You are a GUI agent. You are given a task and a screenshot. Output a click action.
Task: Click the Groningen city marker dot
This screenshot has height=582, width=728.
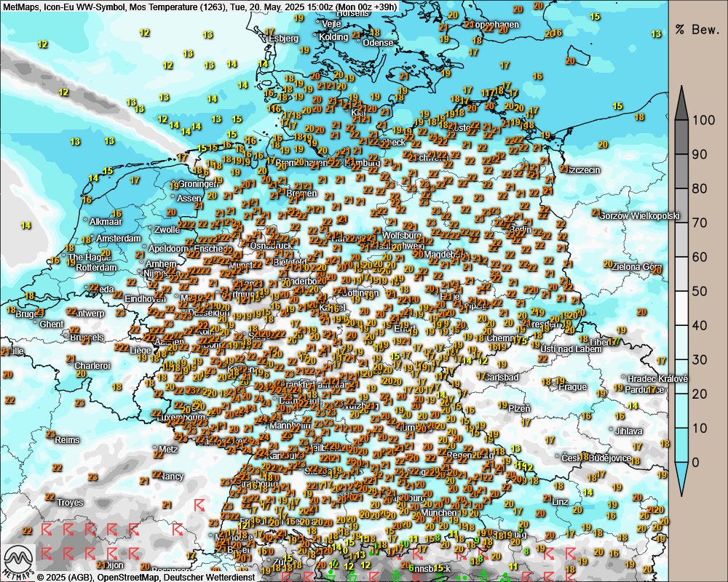pos(175,184)
